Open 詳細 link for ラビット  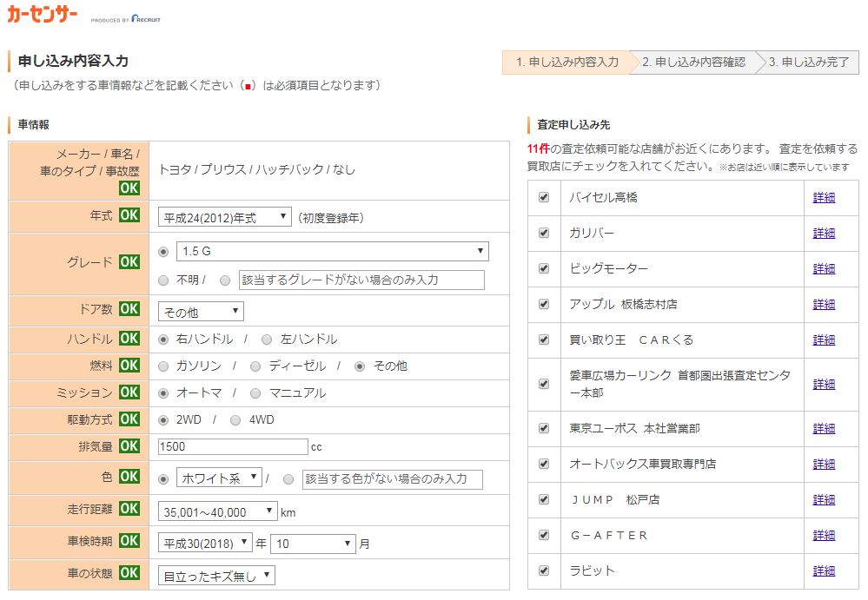pos(824,570)
